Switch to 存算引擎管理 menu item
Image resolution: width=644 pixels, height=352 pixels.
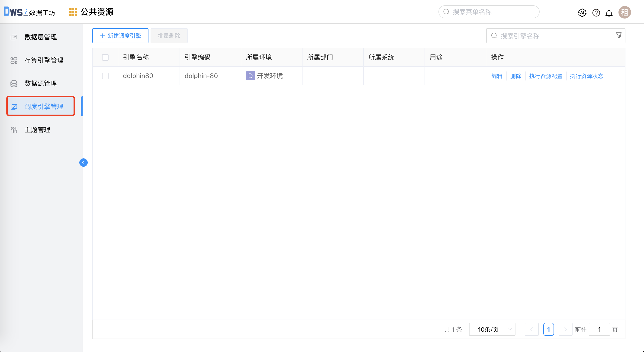tap(44, 60)
